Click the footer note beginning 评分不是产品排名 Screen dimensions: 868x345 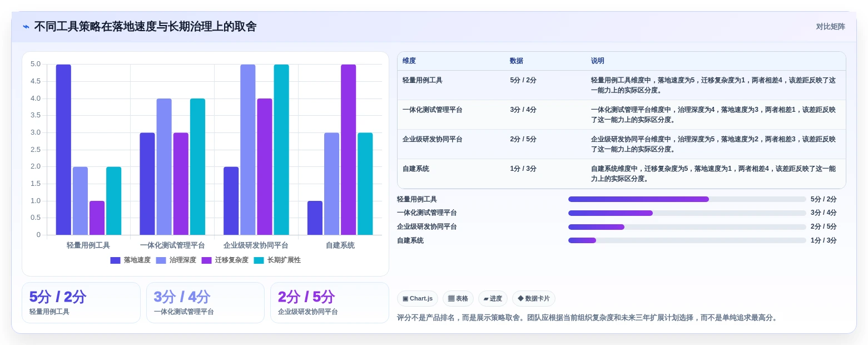point(588,318)
